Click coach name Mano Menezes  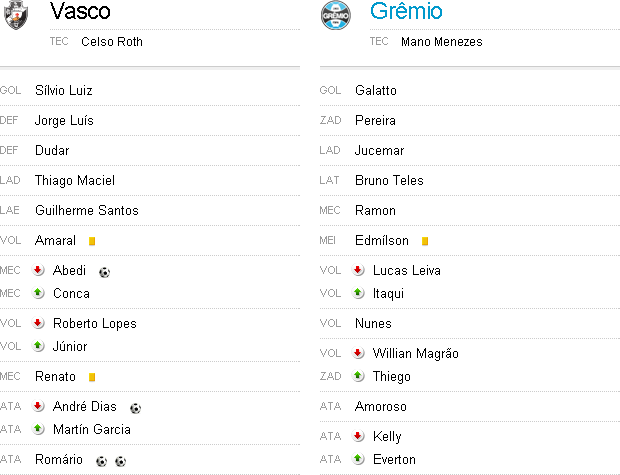pyautogui.click(x=441, y=42)
